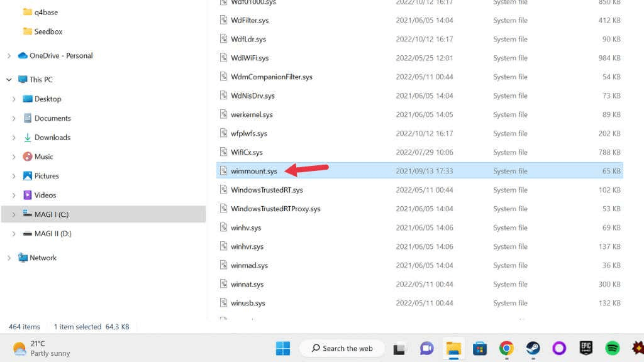644x362 pixels.
Task: Open the q4base folder
Action: [40, 13]
